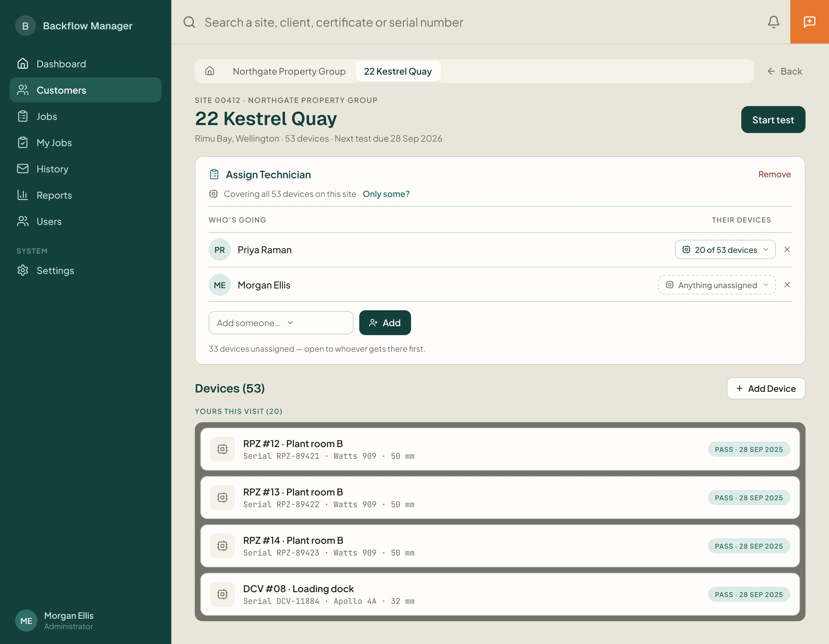Click the RPZ #12 device icon
This screenshot has height=644, width=829.
pyautogui.click(x=222, y=449)
